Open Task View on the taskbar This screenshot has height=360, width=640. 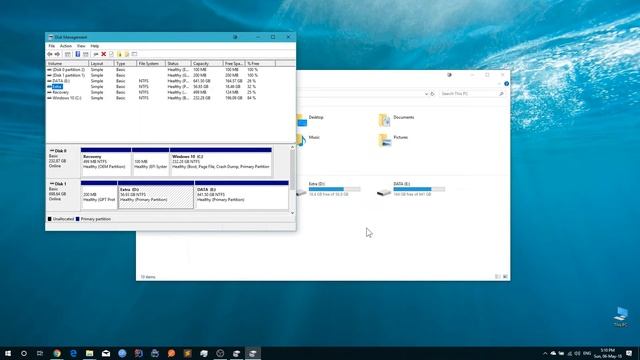tap(40, 353)
